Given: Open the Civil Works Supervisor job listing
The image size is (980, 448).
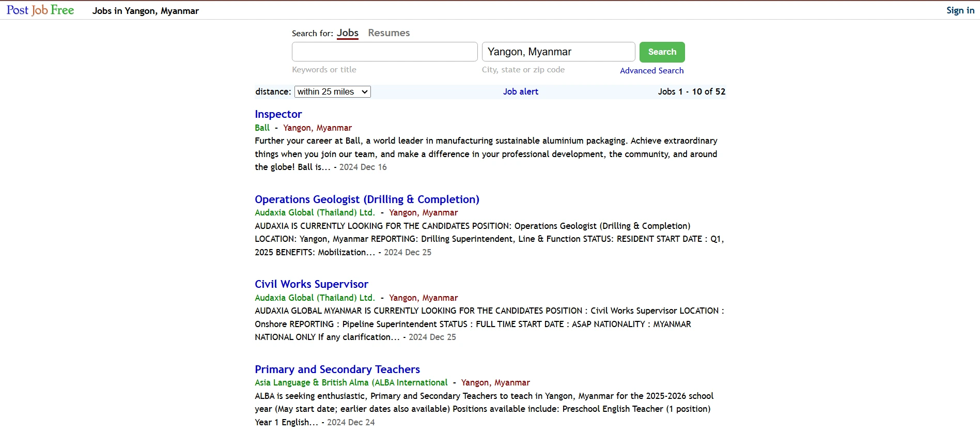Looking at the screenshot, I should point(312,284).
